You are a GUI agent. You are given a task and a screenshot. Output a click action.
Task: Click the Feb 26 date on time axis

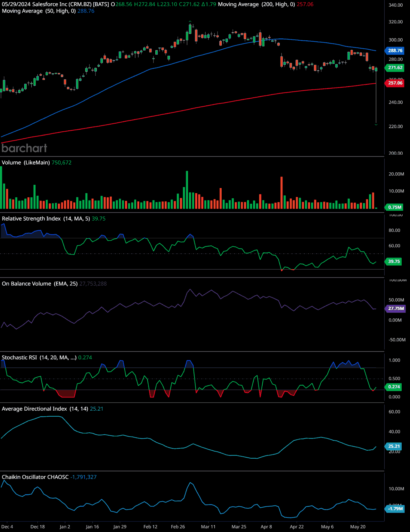click(x=178, y=527)
